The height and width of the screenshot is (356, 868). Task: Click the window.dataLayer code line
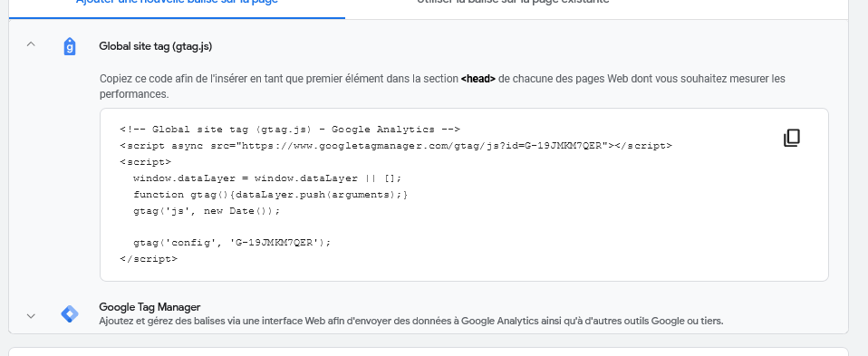click(x=266, y=178)
